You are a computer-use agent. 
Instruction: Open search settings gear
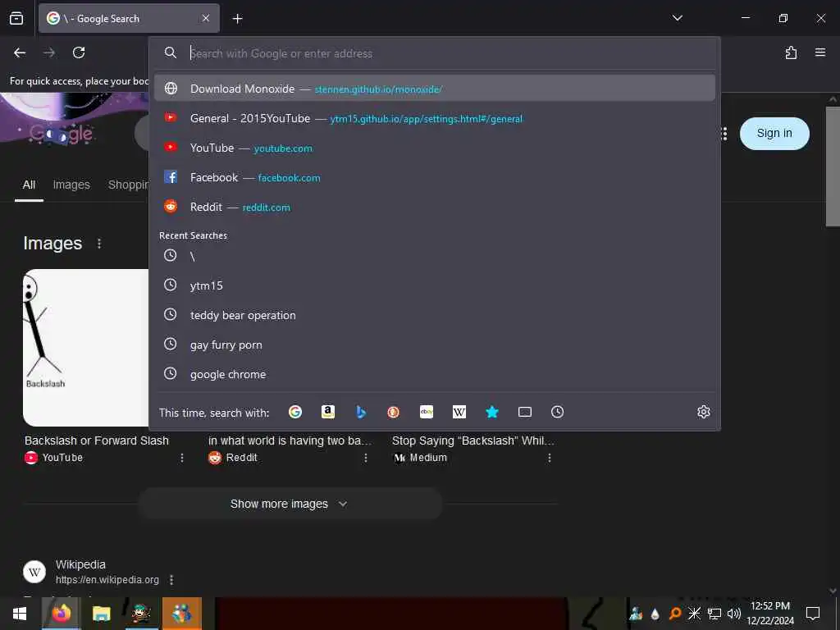tap(703, 412)
